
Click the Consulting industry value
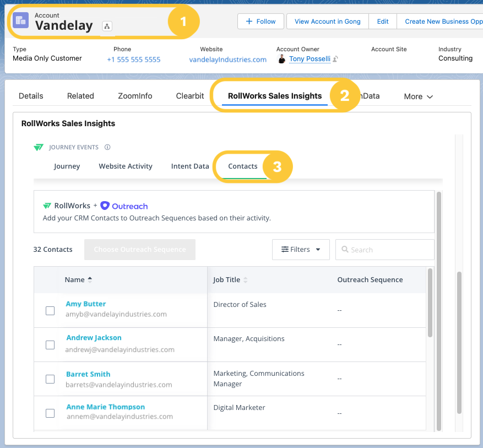[x=455, y=58]
